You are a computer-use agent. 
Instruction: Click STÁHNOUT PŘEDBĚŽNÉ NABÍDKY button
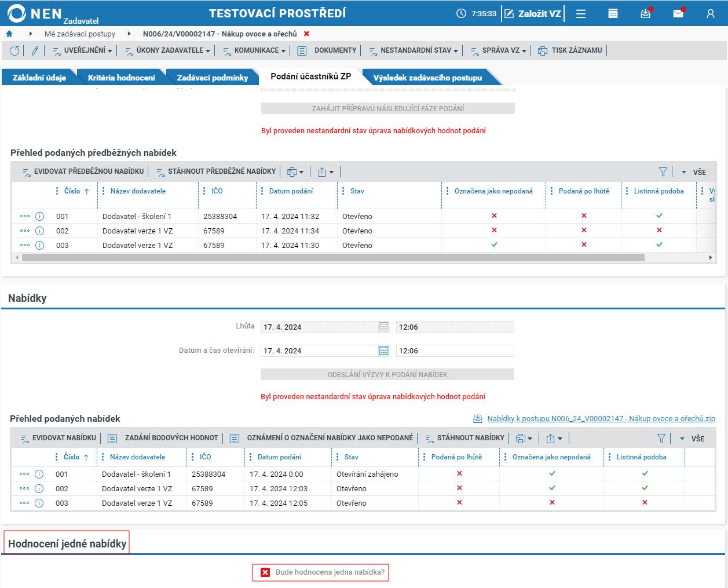coord(216,171)
